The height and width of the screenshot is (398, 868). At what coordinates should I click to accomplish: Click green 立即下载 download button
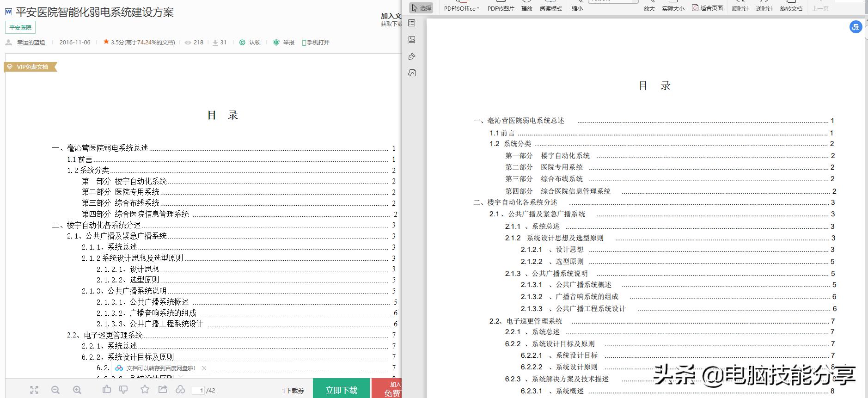coord(341,388)
